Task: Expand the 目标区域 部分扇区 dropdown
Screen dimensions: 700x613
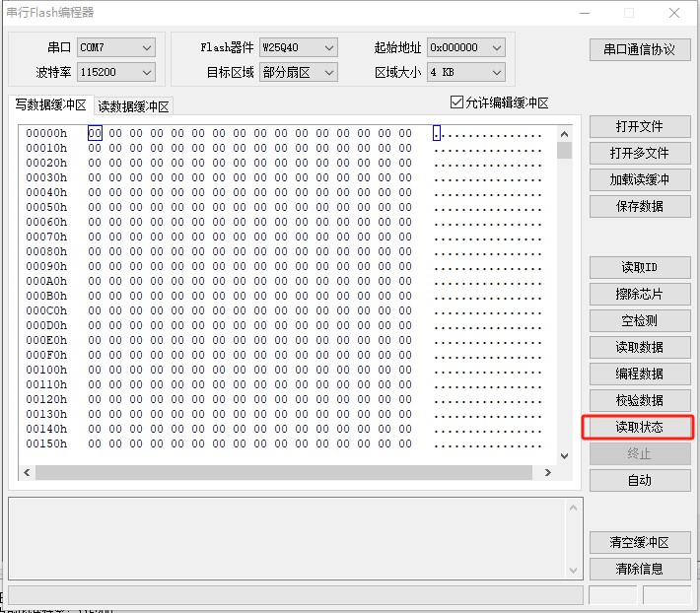Action: [298, 72]
